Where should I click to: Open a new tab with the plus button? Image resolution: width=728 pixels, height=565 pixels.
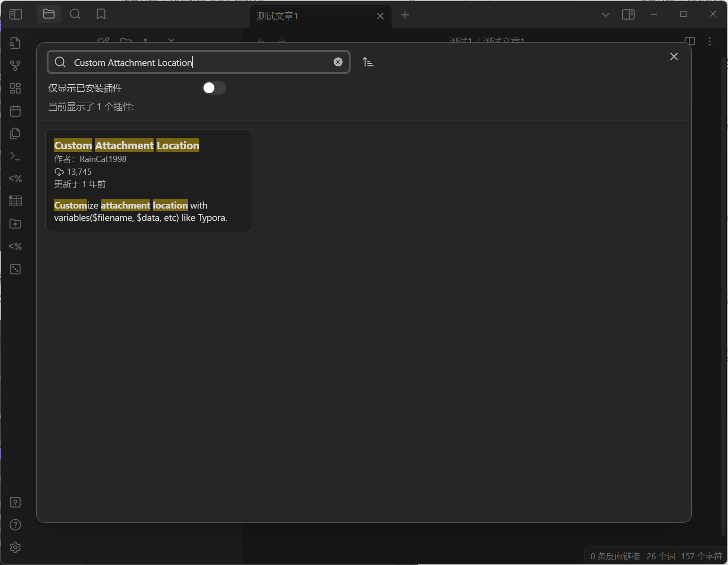[x=405, y=15]
